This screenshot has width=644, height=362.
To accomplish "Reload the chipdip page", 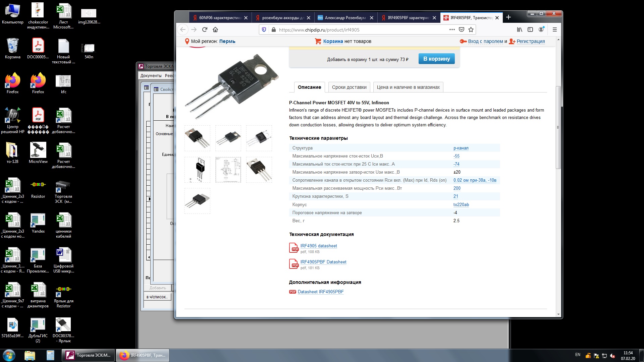I will (205, 29).
